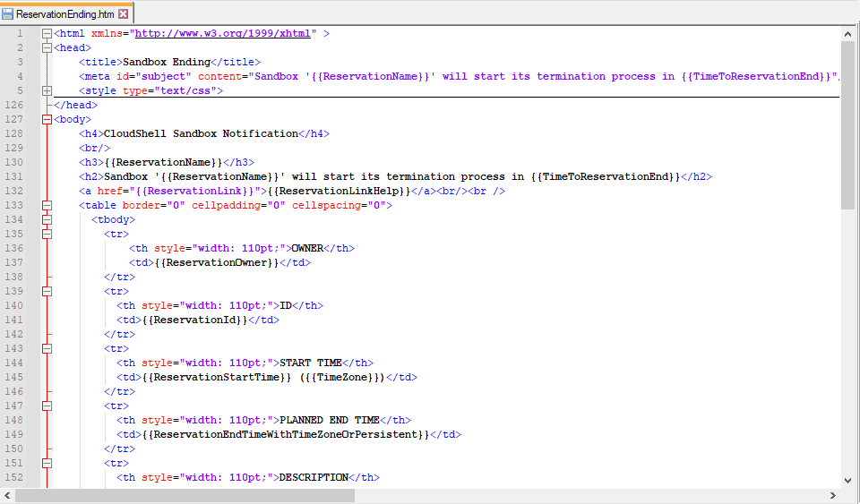Click the horizontal scrollbar right arrow
The image size is (860, 504).
(x=833, y=495)
